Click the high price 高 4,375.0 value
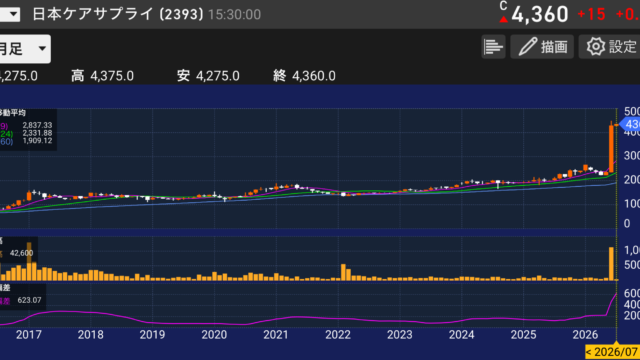 tap(102, 76)
